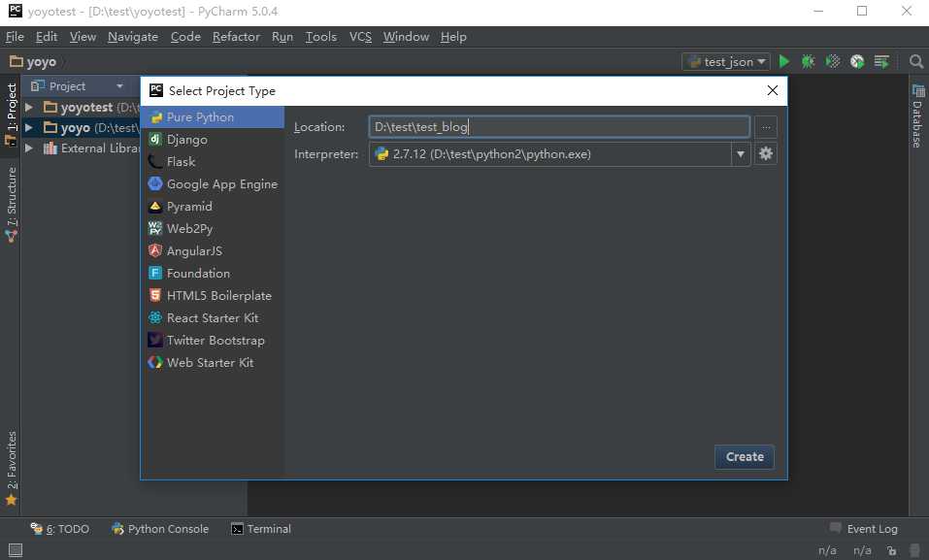Open the 2: Favorites side panel
929x560 pixels.
pyautogui.click(x=11, y=468)
